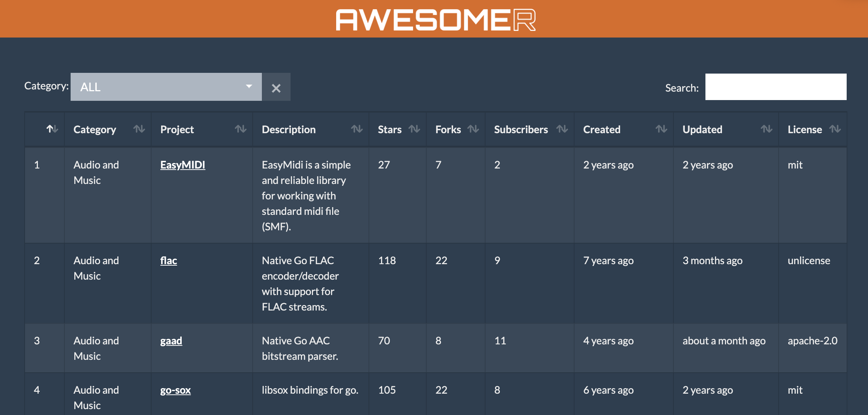The height and width of the screenshot is (415, 868).
Task: Click the Stars column header label
Action: pos(389,130)
